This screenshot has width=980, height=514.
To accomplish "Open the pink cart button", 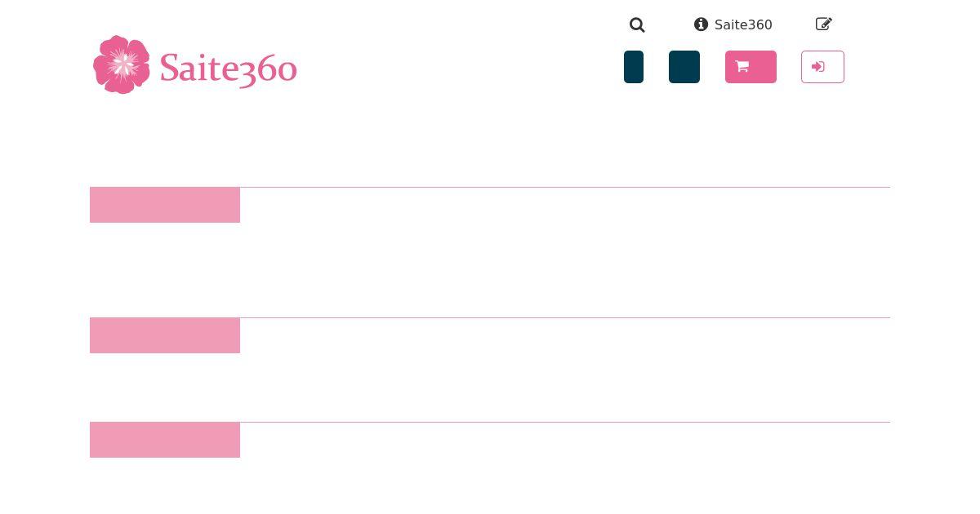I will [751, 67].
